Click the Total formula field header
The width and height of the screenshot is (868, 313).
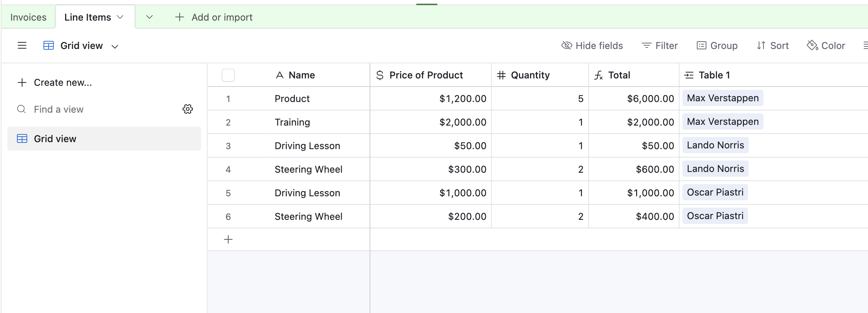619,75
